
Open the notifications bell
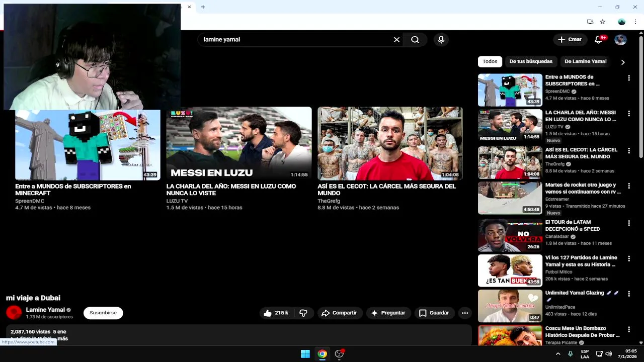coord(599,40)
